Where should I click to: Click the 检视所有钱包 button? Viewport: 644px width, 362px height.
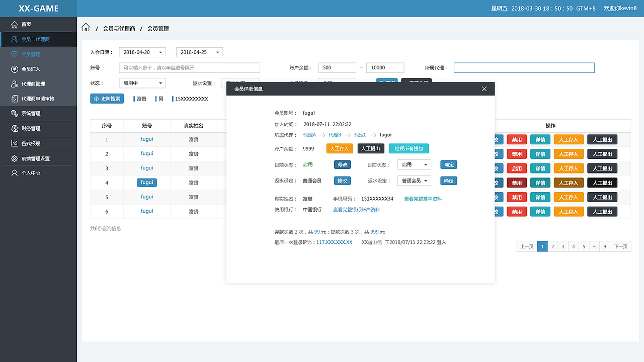coord(409,148)
